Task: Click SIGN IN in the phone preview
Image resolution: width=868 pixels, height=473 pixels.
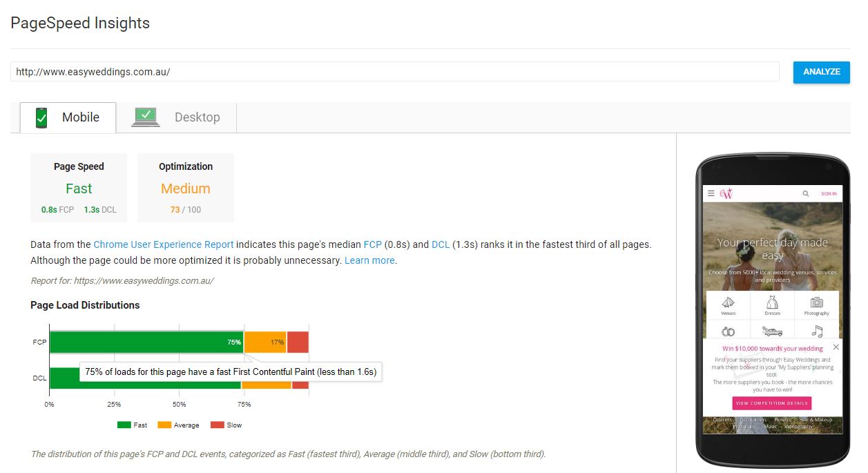Action: [x=829, y=194]
